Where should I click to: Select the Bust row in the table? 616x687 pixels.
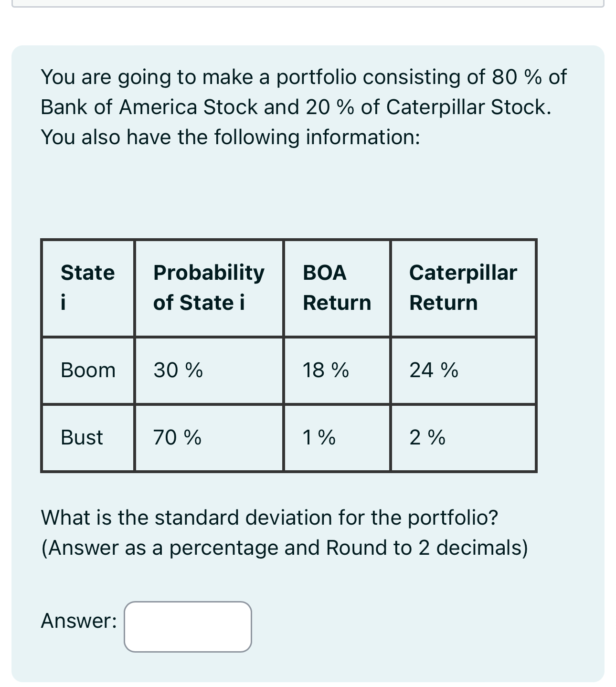tap(287, 437)
